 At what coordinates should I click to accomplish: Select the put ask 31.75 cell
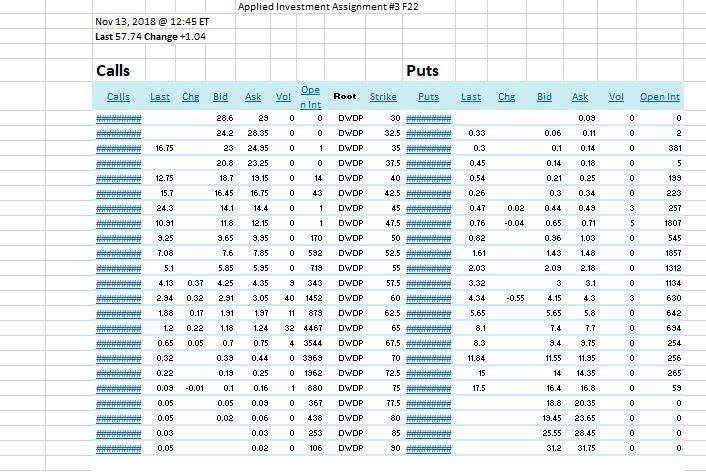click(586, 448)
